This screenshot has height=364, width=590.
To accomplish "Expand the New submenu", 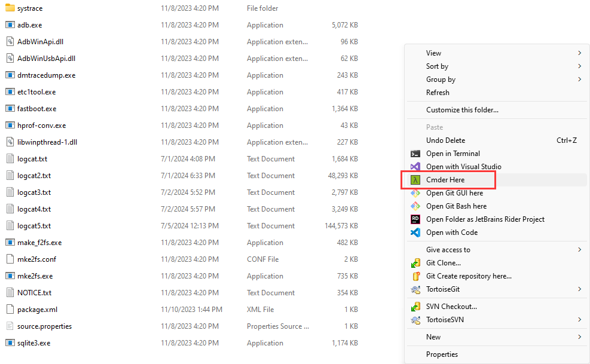I will (579, 337).
